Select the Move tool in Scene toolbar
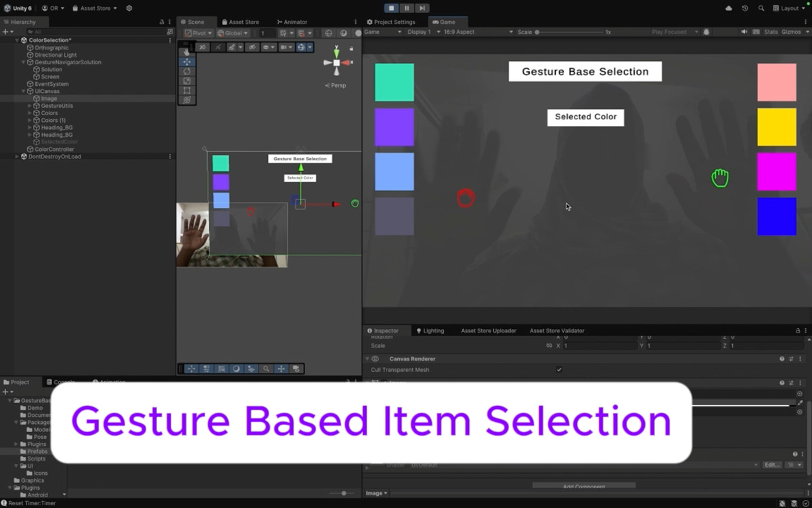The image size is (812, 508). pos(187,62)
